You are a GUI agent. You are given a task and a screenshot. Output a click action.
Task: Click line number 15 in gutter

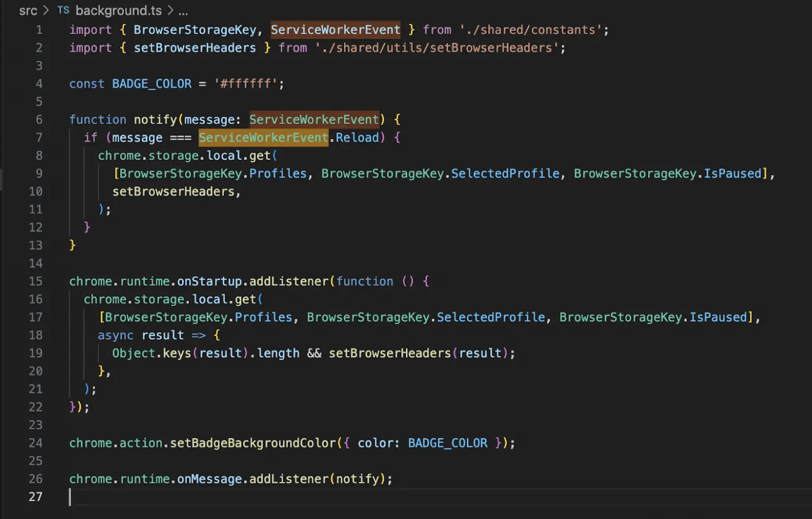pyautogui.click(x=35, y=282)
